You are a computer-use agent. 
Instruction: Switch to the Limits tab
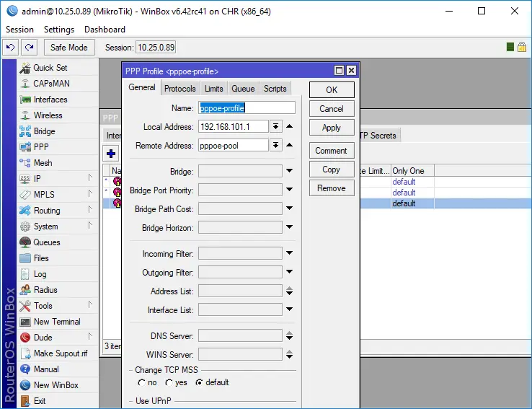(214, 89)
